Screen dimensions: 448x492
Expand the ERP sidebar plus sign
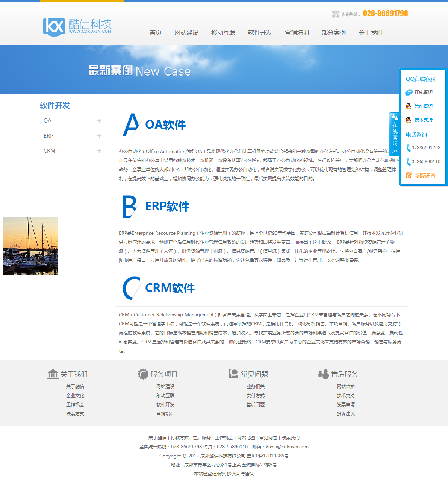[x=99, y=136]
